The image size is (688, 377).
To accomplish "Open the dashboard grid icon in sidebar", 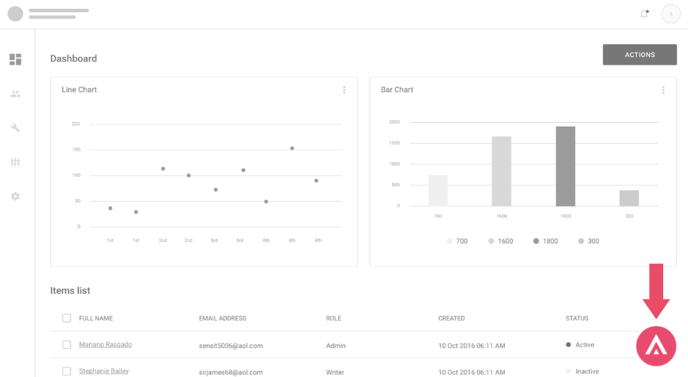I will click(15, 59).
